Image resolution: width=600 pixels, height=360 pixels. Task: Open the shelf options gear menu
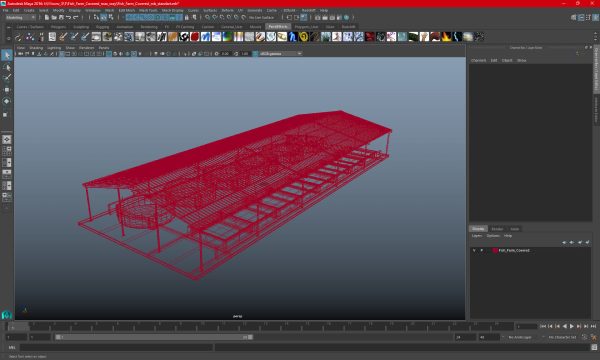pos(8,38)
